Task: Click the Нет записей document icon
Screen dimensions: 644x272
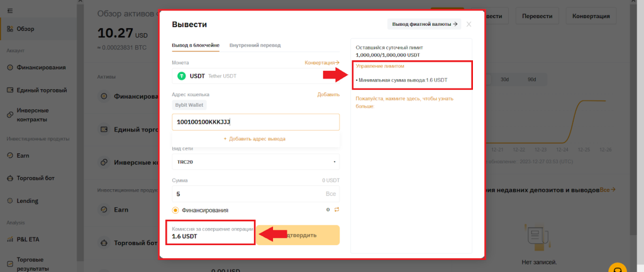Action: 538,237
